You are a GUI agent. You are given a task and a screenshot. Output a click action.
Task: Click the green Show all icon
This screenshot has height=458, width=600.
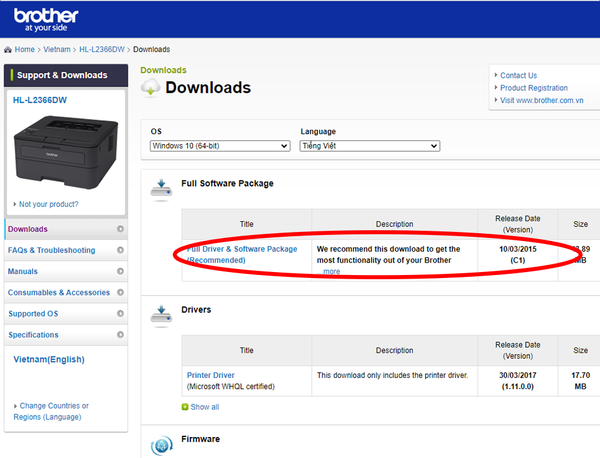point(185,407)
